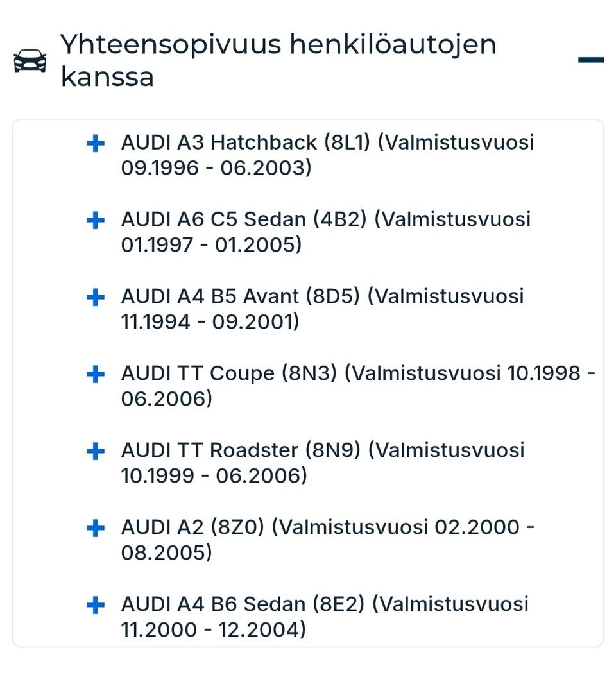The width and height of the screenshot is (616, 675).
Task: Click the Yhteensopivuus henkilöautojen kanssa heading
Action: click(278, 61)
